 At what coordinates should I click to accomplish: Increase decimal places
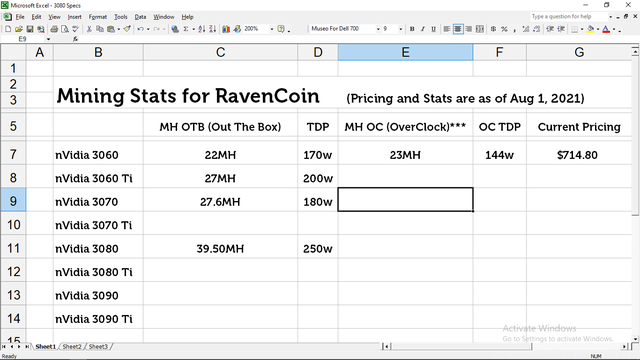coord(526,29)
